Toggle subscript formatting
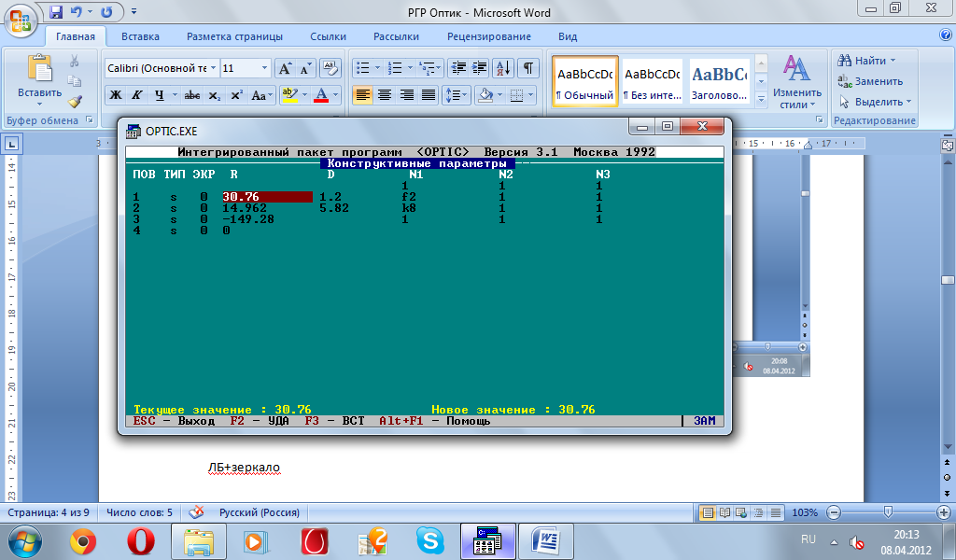This screenshot has width=956, height=560. 214,95
